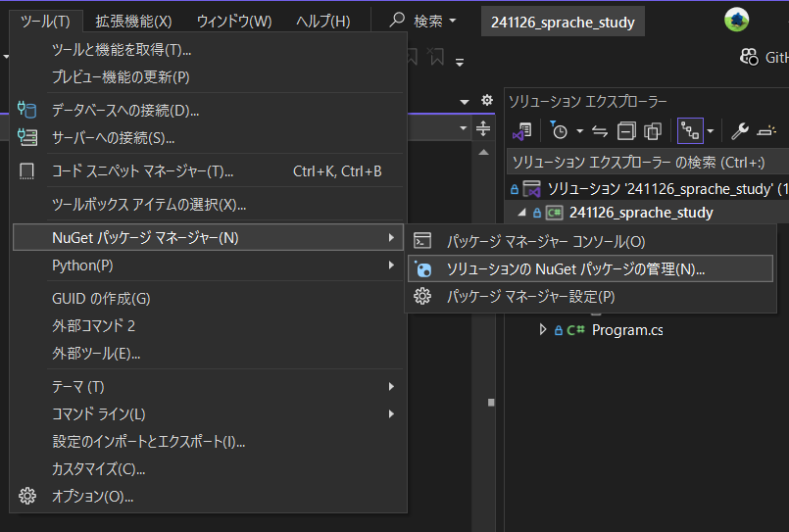Open the ツール menu bar item
This screenshot has width=789, height=532.
pyautogui.click(x=45, y=22)
